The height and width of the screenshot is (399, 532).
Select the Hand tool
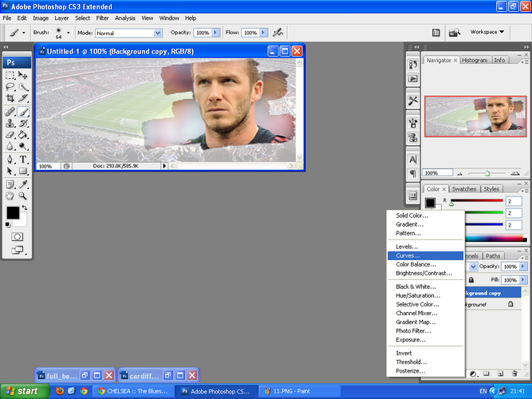[10, 196]
